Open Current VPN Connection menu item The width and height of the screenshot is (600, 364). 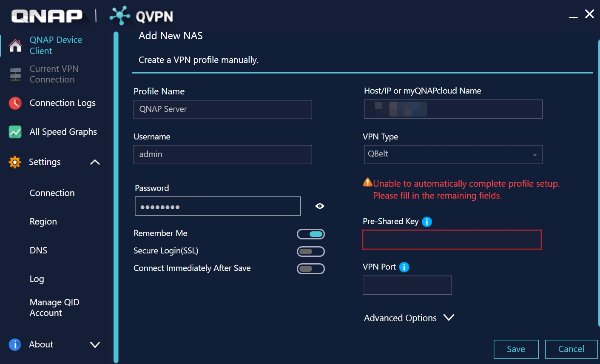[x=54, y=74]
